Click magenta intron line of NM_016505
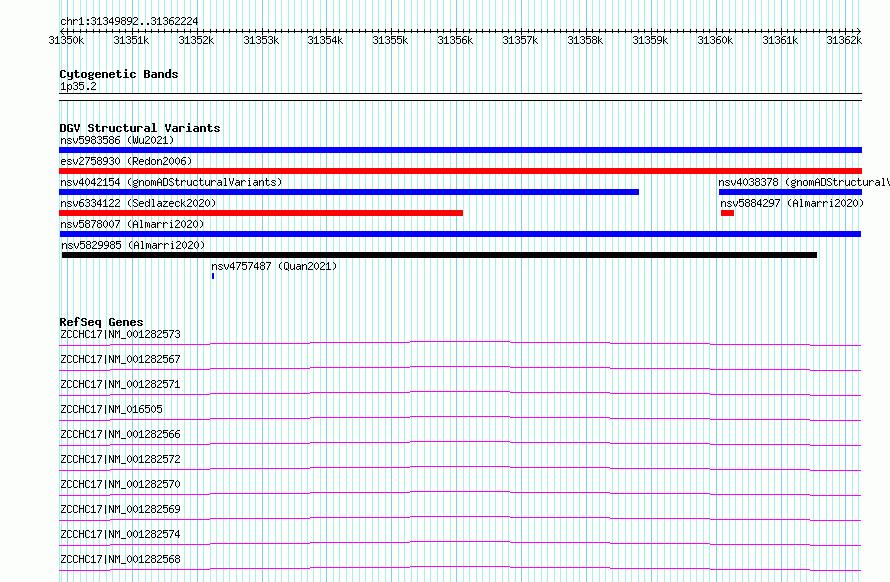890x582 pixels. point(460,417)
